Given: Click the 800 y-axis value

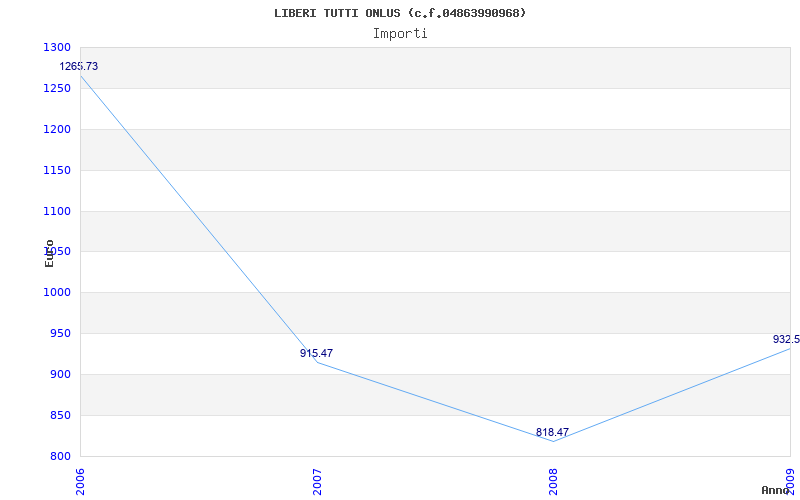Looking at the screenshot, I should (60, 456).
